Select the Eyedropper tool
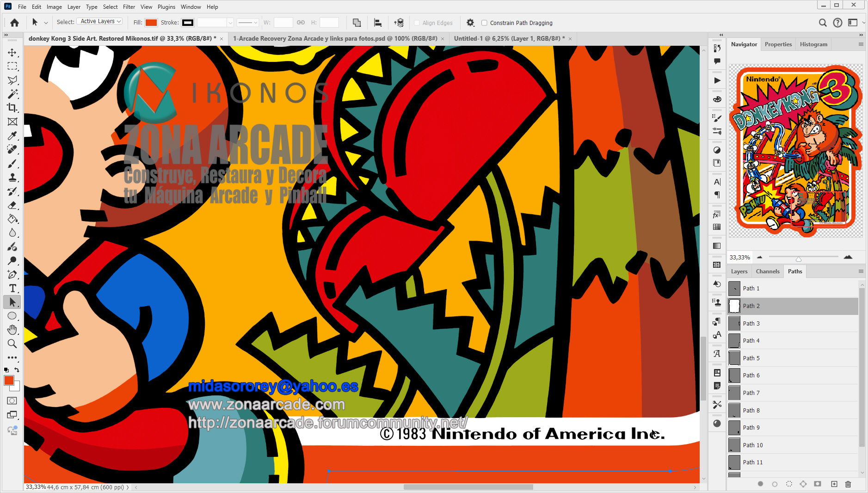 [x=12, y=136]
